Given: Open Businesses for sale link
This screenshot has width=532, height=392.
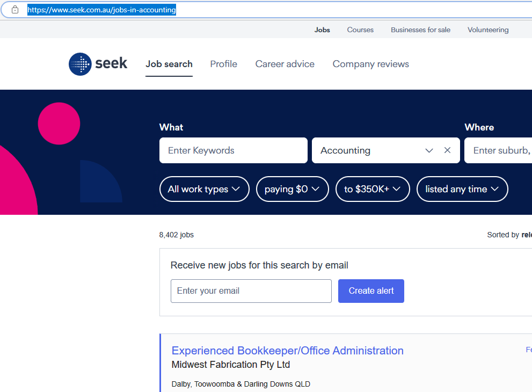Looking at the screenshot, I should click(x=420, y=30).
